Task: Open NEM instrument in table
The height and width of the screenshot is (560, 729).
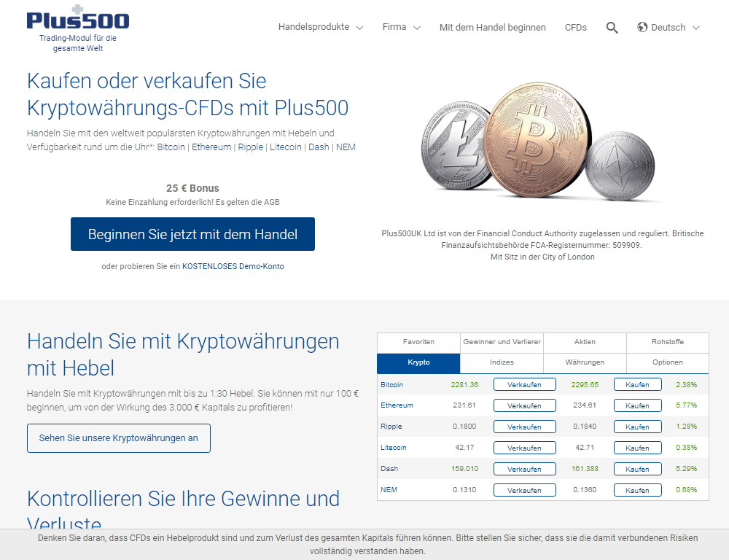Action: [389, 490]
